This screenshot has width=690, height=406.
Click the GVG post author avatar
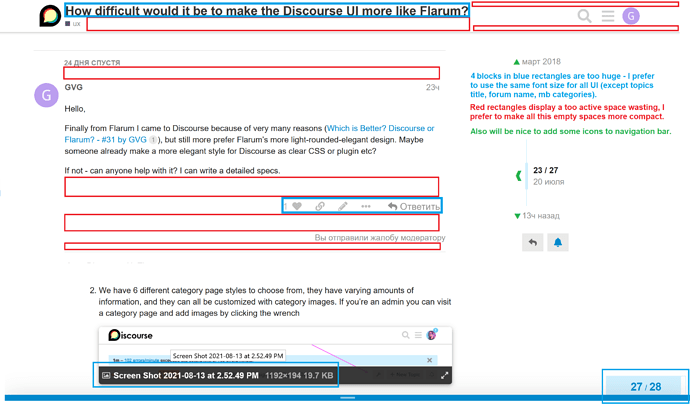(x=46, y=95)
